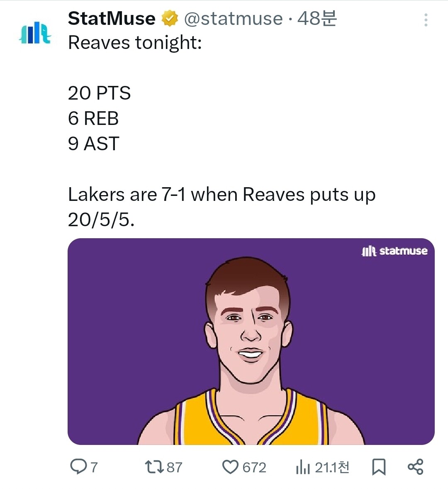Viewport: 448px width, 491px height.
Task: Click the like count of 672
Action: (x=254, y=467)
